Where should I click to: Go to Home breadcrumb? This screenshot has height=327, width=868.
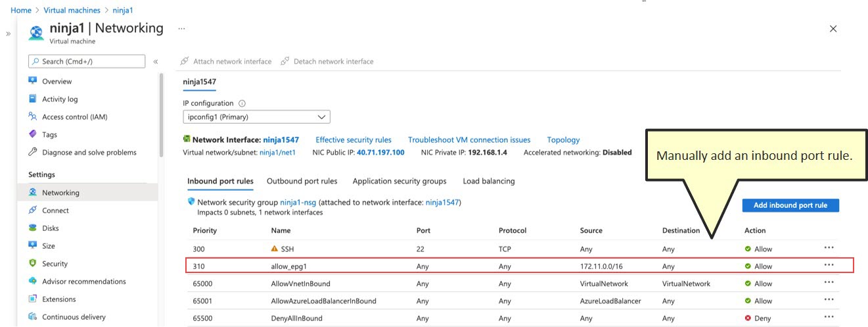(x=21, y=11)
